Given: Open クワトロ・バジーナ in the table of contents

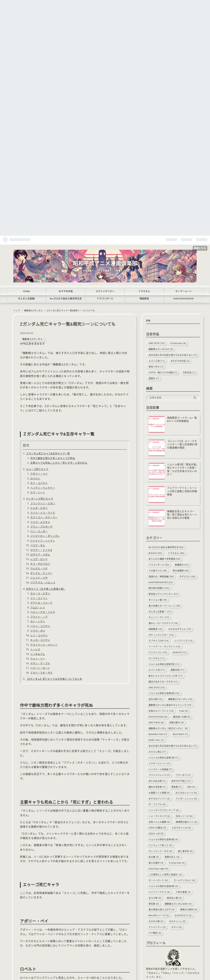Looking at the screenshot, I should (41, 603).
